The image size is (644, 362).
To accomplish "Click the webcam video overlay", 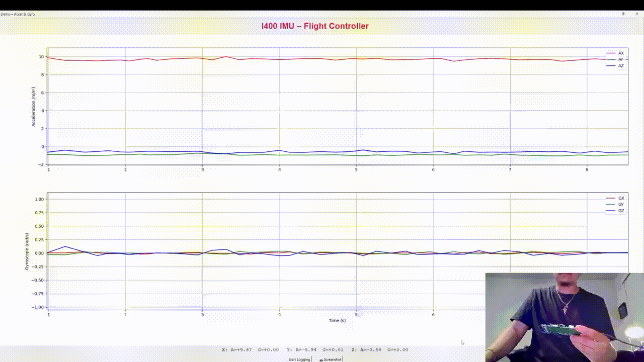I will pos(563,317).
